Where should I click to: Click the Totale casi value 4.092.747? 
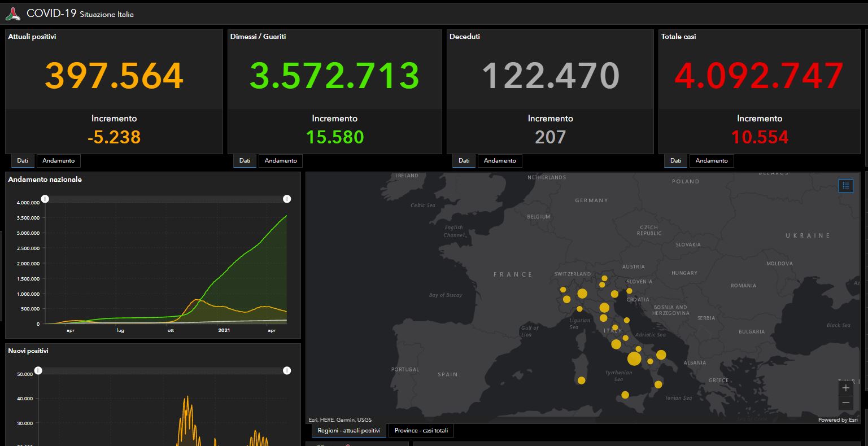click(760, 76)
